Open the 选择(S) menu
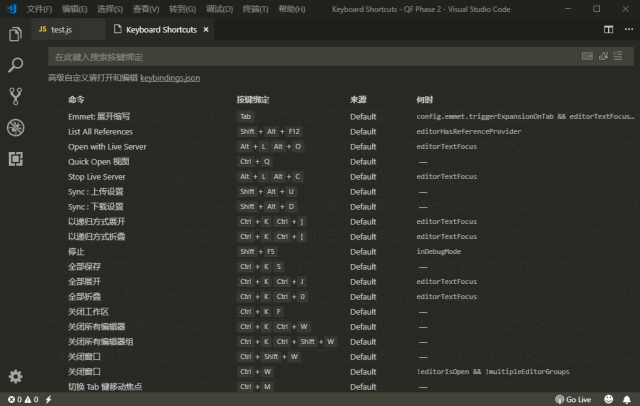The height and width of the screenshot is (406, 640). [110, 9]
